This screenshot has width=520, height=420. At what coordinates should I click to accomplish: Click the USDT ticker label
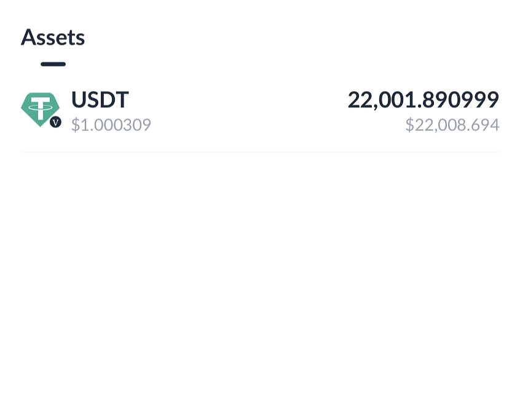100,99
